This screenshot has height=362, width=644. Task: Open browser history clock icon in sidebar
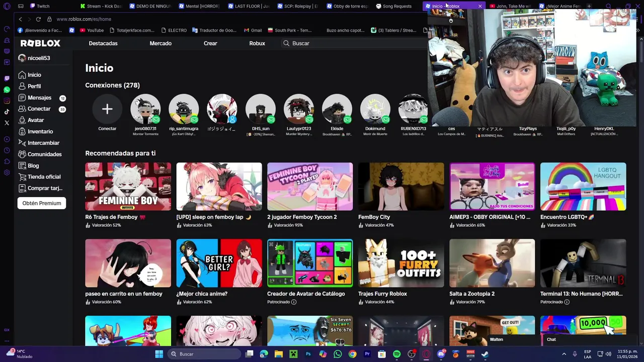[7, 150]
